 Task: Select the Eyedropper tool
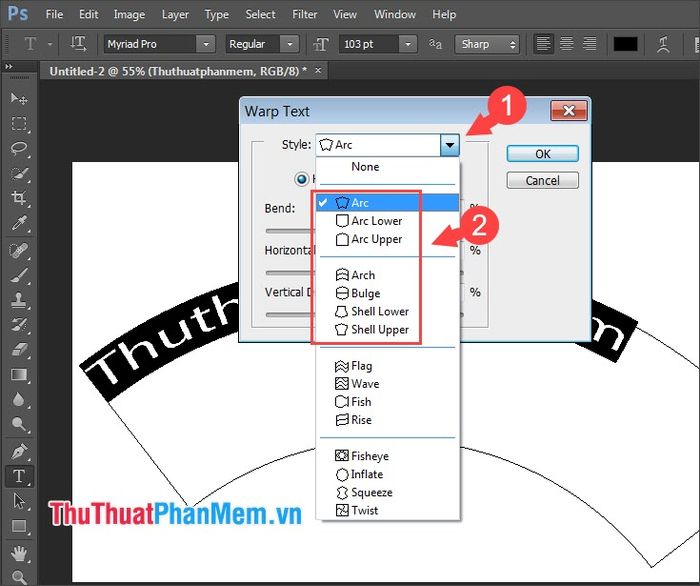(19, 223)
